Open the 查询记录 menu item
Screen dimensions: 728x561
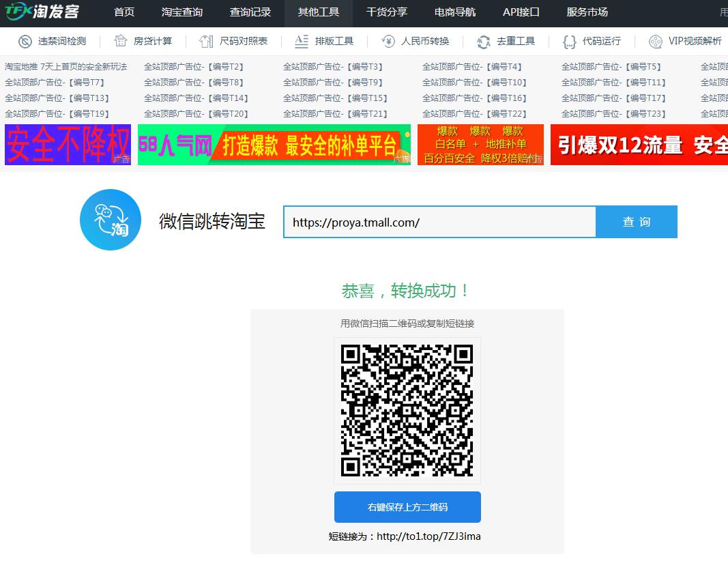coord(250,12)
